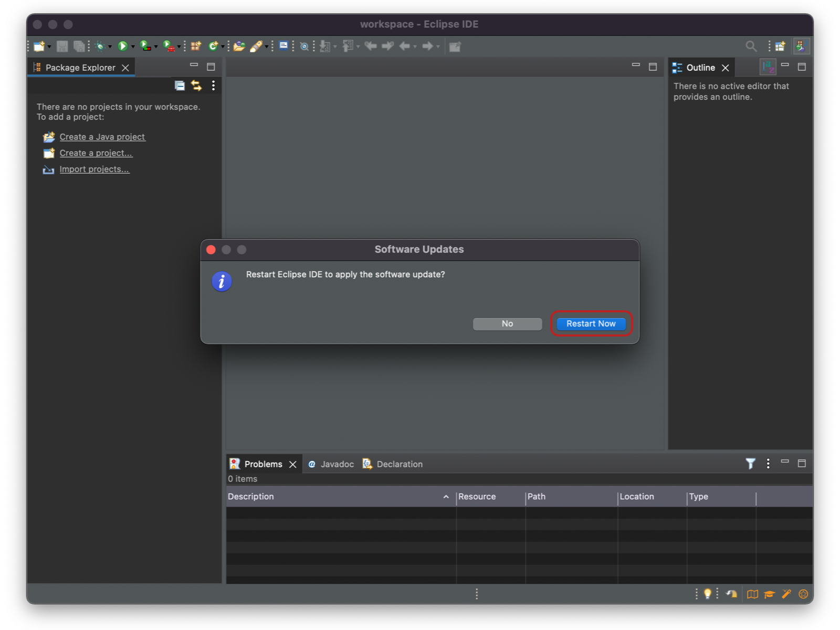Toggle alphabetical Sort in Outline view
Viewport: 840px width, 630px height.
pyautogui.click(x=768, y=67)
